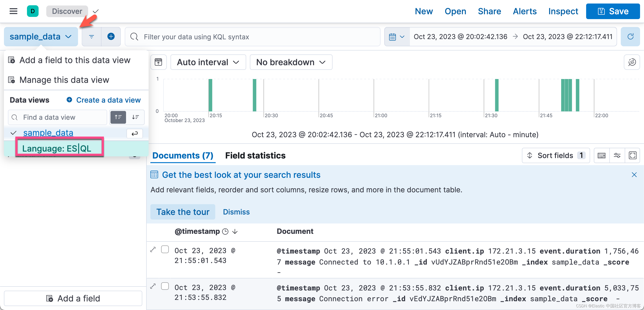This screenshot has width=644, height=310.
Task: Hide the chart toggle icon
Action: 158,62
